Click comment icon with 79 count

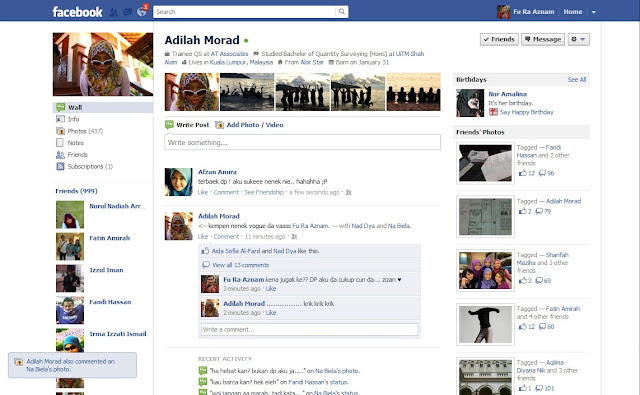539,211
